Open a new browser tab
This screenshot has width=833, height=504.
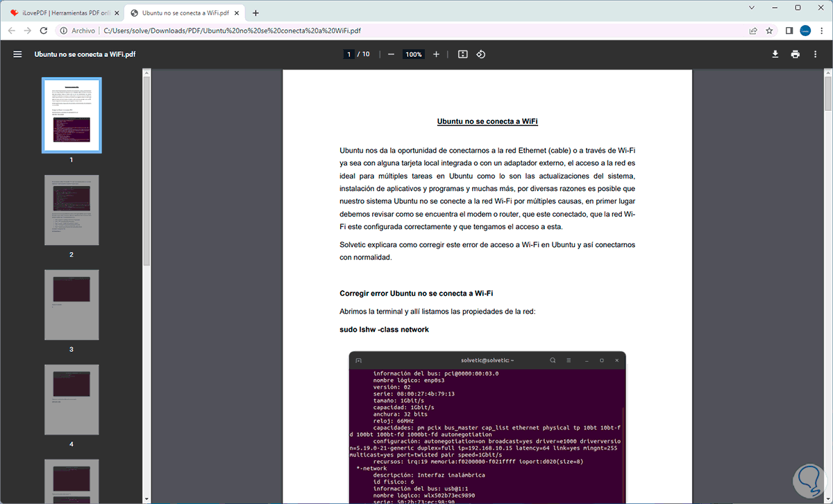[x=255, y=12]
